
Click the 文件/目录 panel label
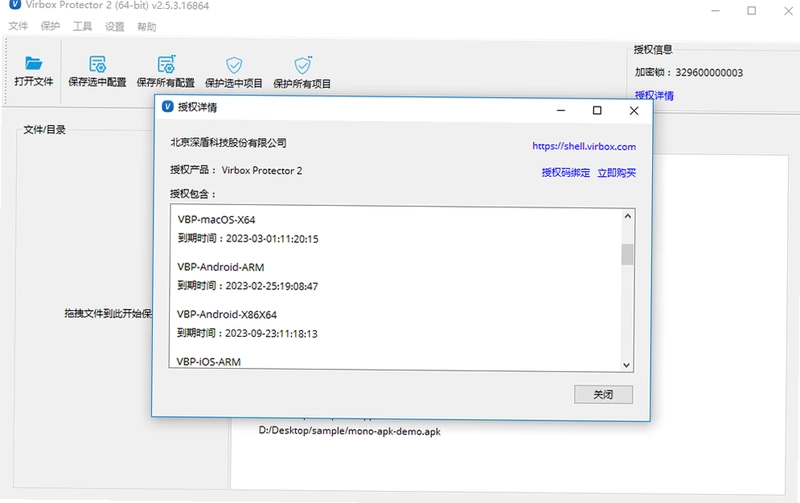(44, 130)
